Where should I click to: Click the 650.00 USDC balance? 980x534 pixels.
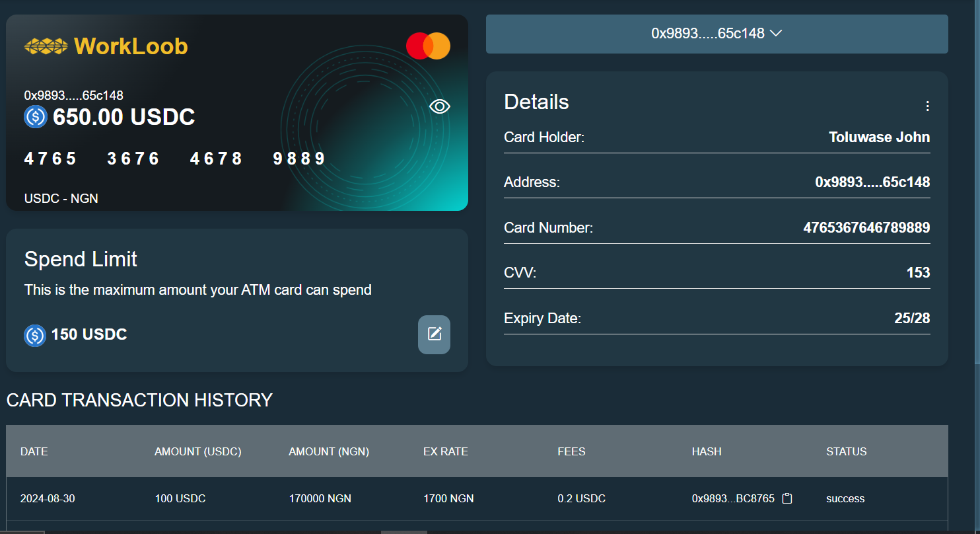(123, 117)
